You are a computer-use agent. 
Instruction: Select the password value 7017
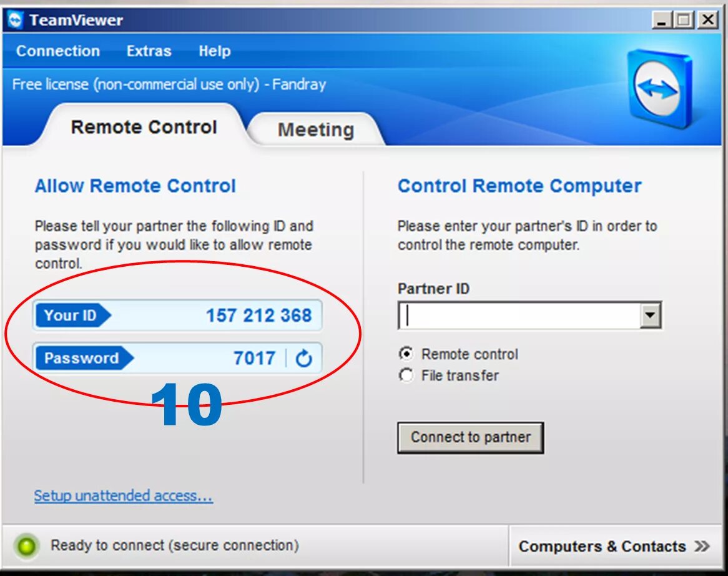[255, 358]
